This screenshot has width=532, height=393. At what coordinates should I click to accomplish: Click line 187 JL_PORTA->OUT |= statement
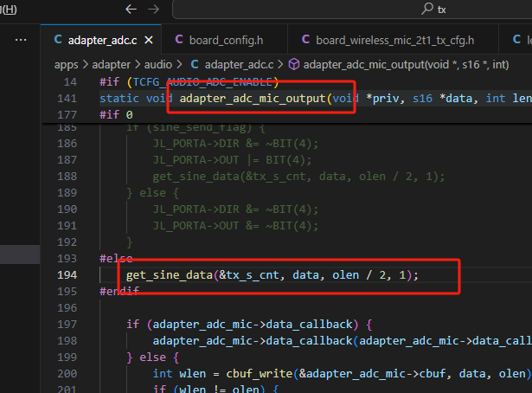click(x=232, y=160)
